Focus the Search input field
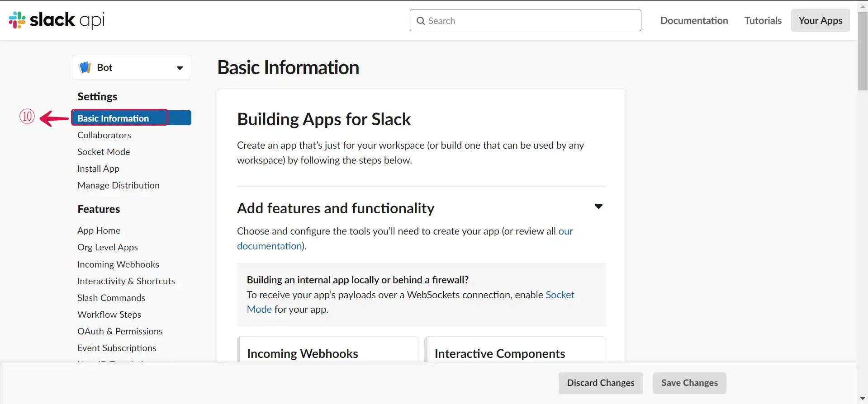 pyautogui.click(x=525, y=20)
